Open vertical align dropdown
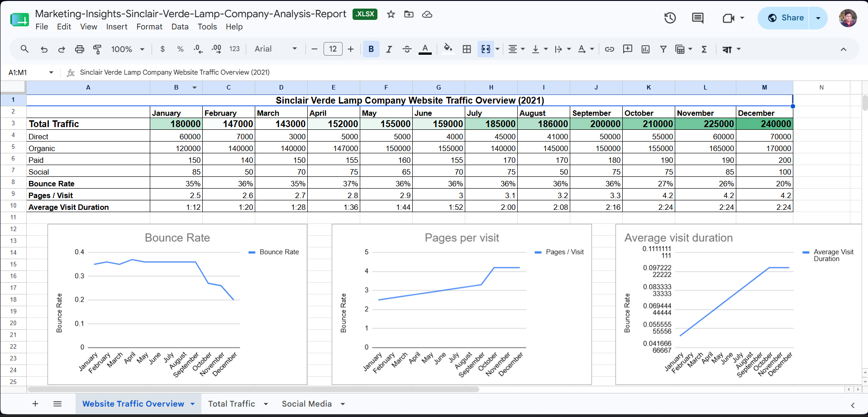 [539, 49]
